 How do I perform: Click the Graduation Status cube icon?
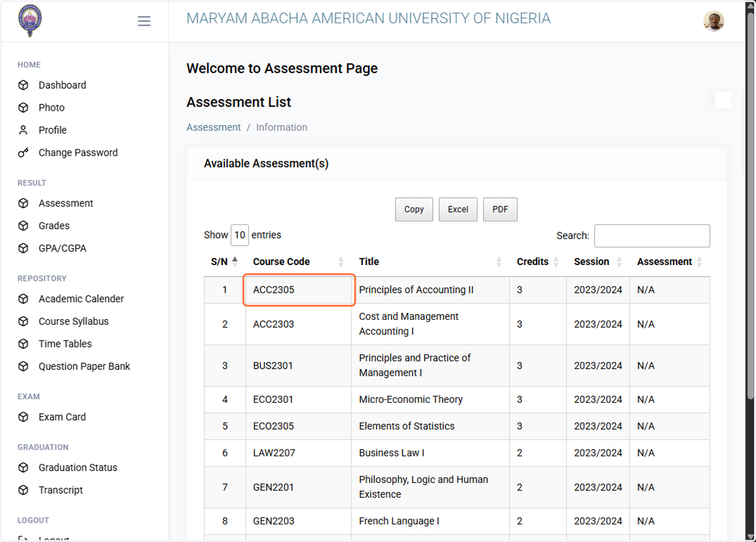[x=23, y=468]
